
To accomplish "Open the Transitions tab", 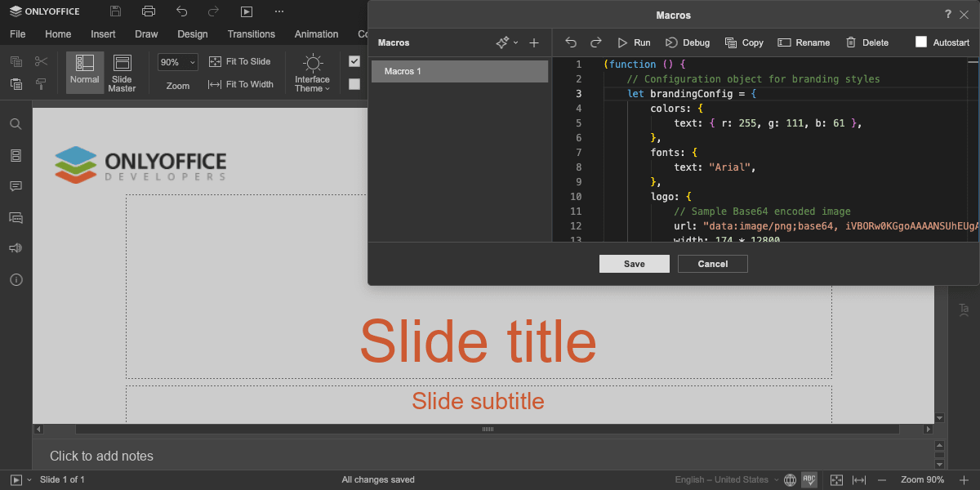I will coord(252,34).
